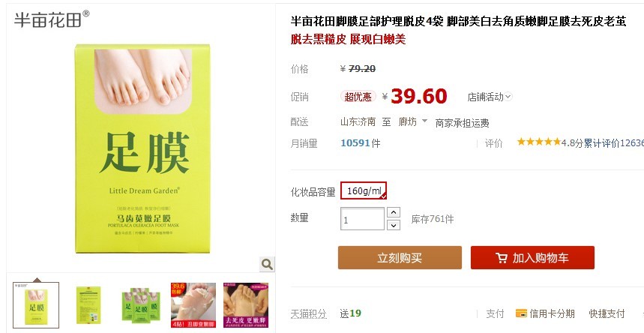Click the credit card installment icon
Viewport: 644px width, 333px height.
click(521, 313)
